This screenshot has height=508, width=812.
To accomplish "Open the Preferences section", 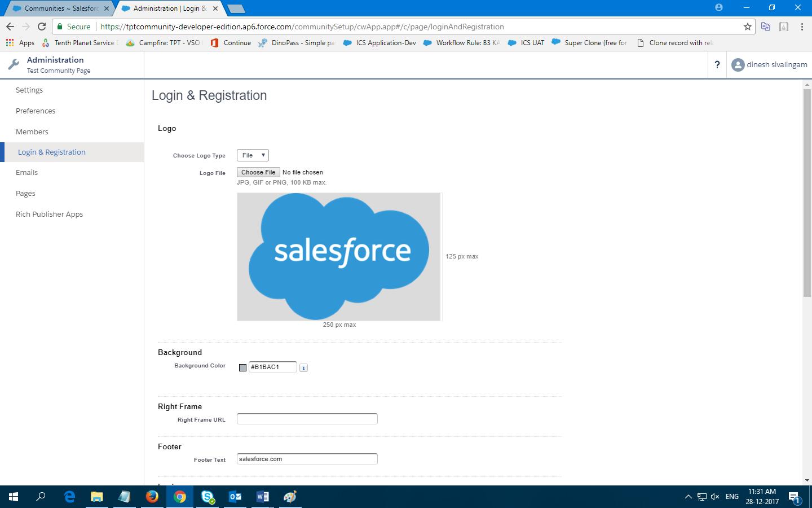I will pos(36,111).
